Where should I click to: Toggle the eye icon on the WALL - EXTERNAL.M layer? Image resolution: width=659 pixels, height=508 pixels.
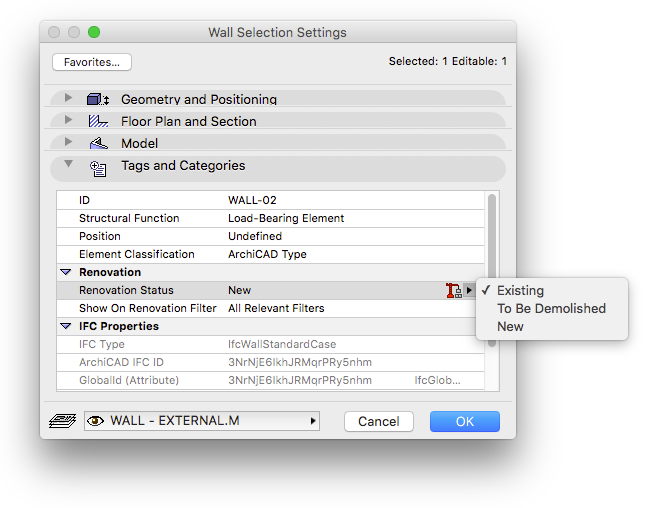96,422
